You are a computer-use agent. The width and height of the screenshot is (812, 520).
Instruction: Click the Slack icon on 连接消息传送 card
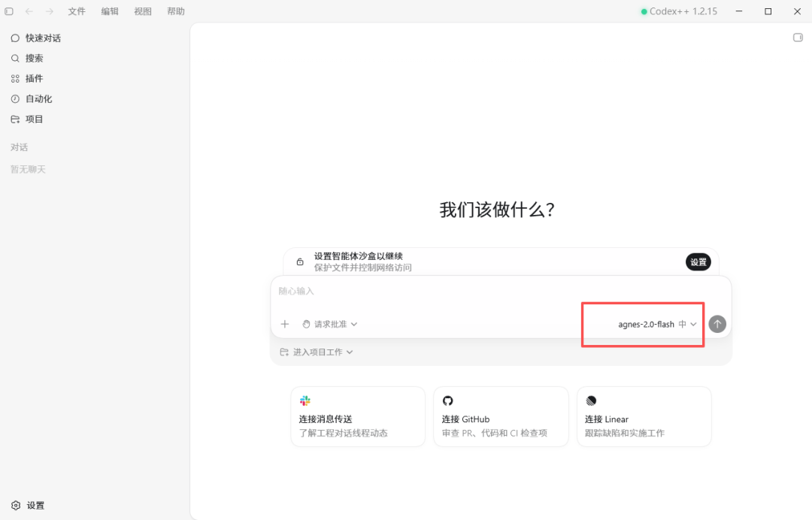[305, 401]
